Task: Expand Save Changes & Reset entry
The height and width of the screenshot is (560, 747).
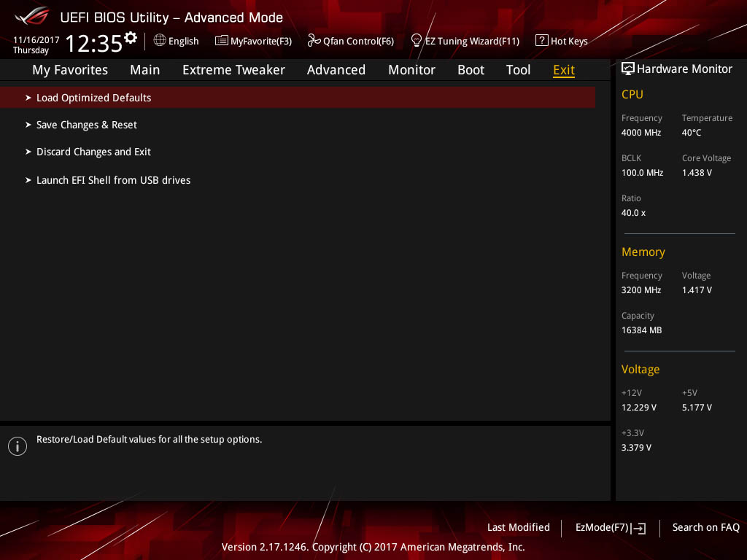Action: pos(81,125)
